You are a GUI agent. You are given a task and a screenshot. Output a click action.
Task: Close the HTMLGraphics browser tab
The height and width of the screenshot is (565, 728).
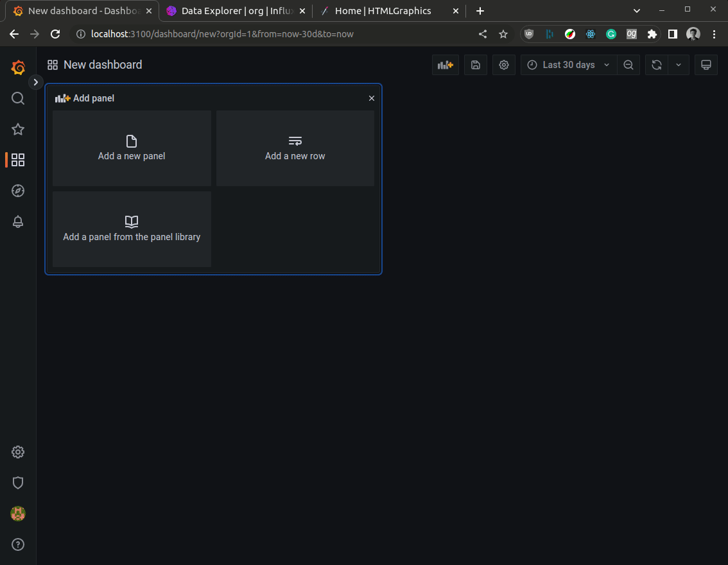[x=456, y=11]
